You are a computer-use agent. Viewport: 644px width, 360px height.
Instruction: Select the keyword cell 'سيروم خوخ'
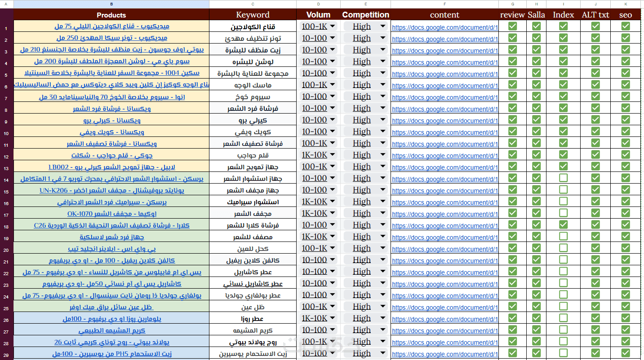pos(253,97)
